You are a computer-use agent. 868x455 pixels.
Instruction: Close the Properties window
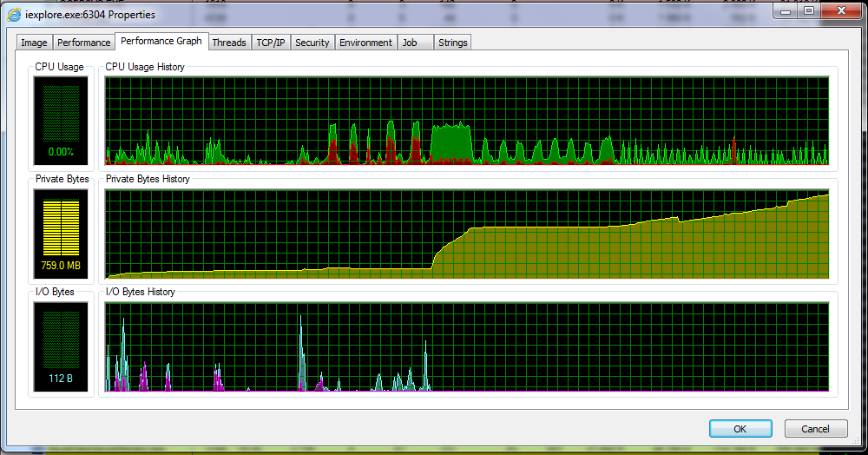(841, 10)
